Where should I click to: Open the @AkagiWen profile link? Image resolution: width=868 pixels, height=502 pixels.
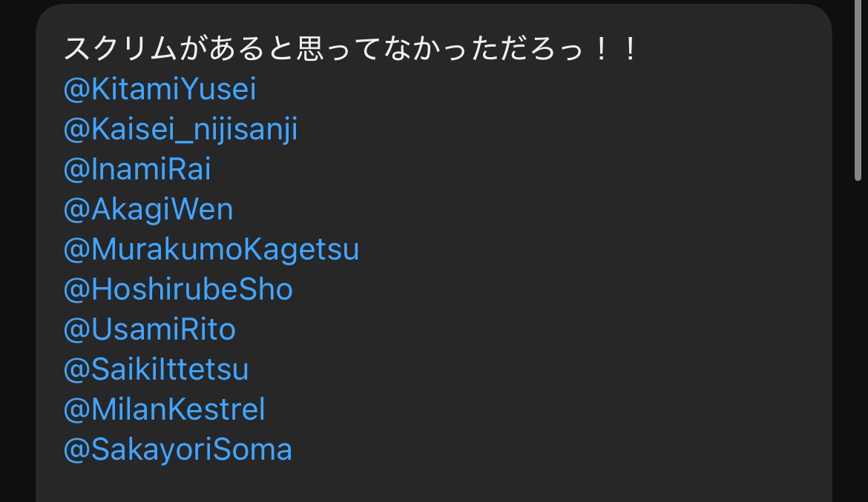point(148,210)
